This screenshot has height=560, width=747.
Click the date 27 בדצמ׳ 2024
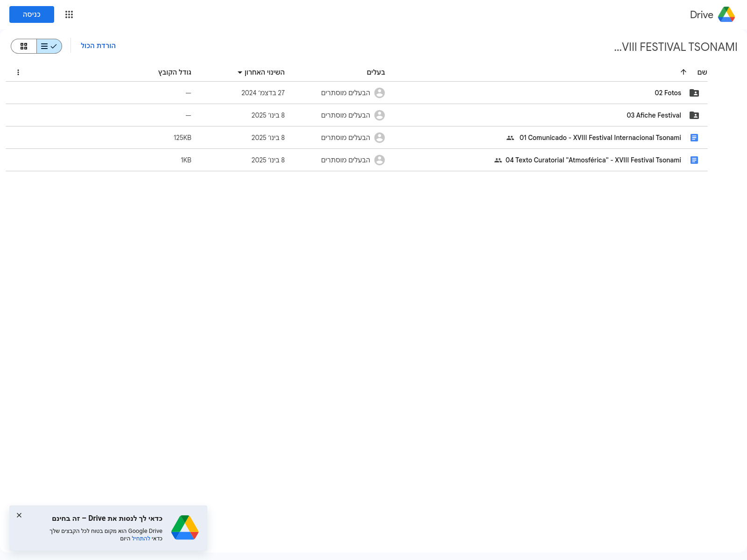263,93
